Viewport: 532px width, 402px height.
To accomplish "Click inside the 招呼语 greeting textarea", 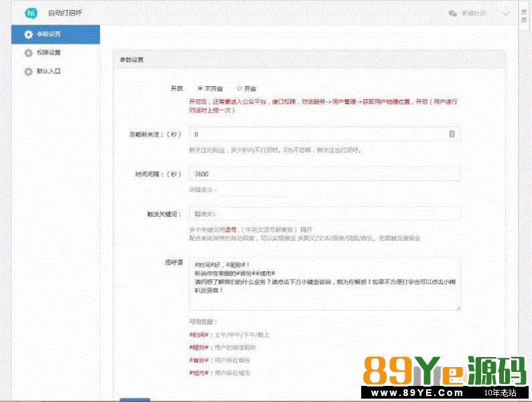I will tap(325, 283).
